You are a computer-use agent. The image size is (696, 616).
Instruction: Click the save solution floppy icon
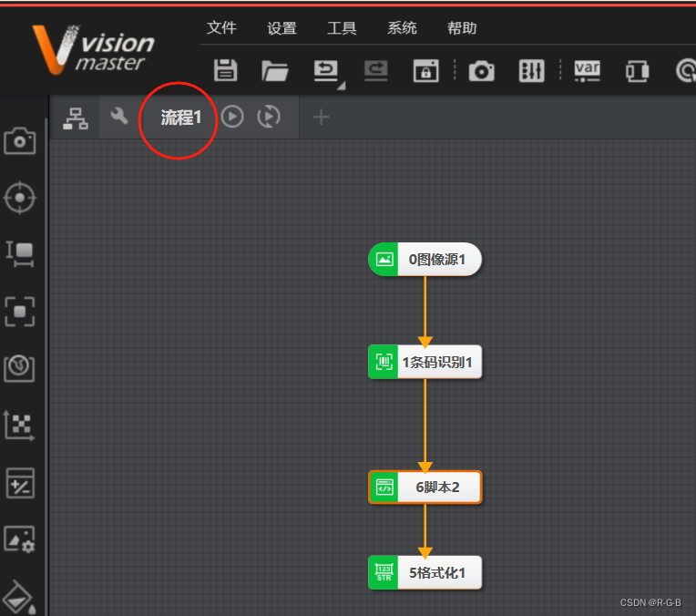coord(226,70)
